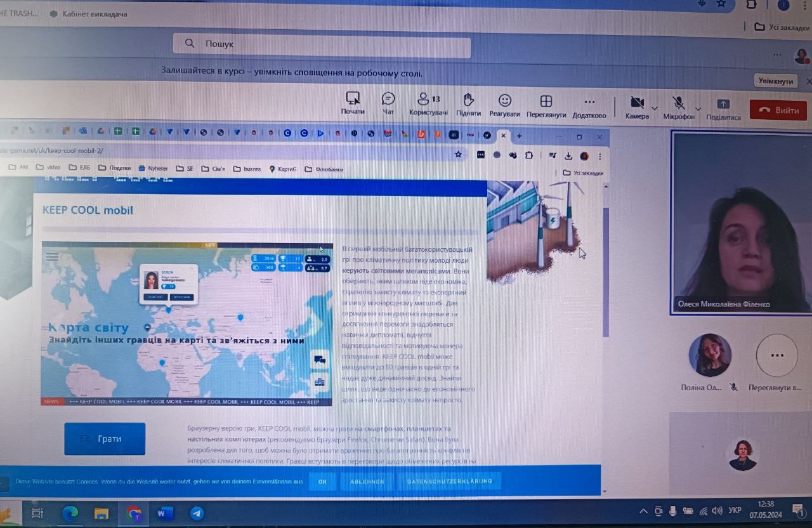
Task: Open the Переглянути в... more participants button
Action: point(777,355)
